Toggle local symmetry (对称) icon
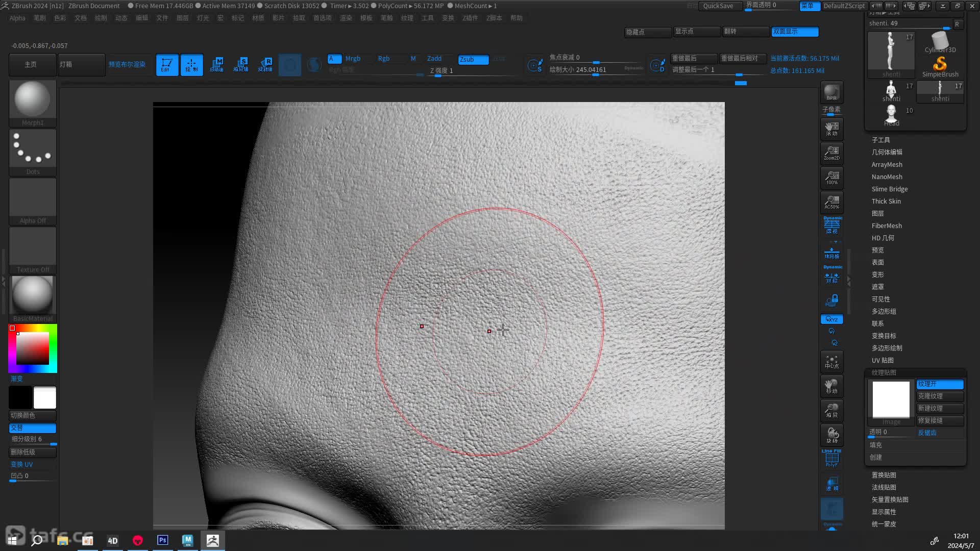 831,275
